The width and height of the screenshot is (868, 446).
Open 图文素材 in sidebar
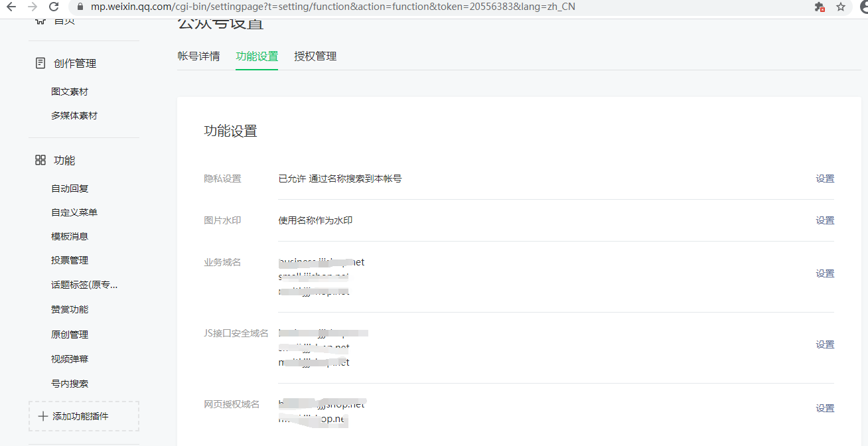pyautogui.click(x=70, y=92)
